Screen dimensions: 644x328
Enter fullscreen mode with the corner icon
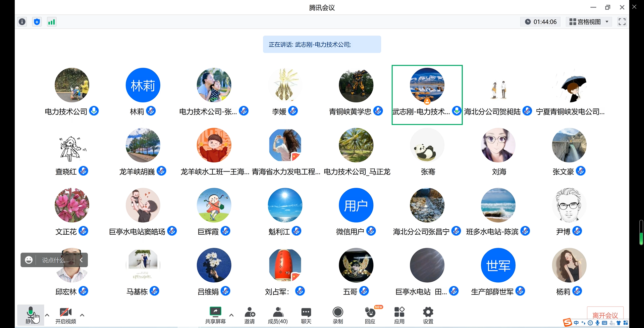coord(622,22)
